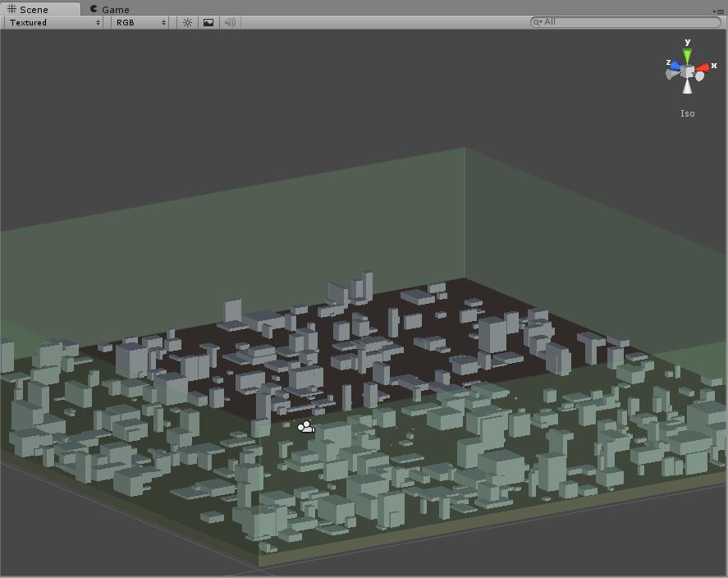
Task: Open the RGB render mode dropdown
Action: (x=140, y=22)
